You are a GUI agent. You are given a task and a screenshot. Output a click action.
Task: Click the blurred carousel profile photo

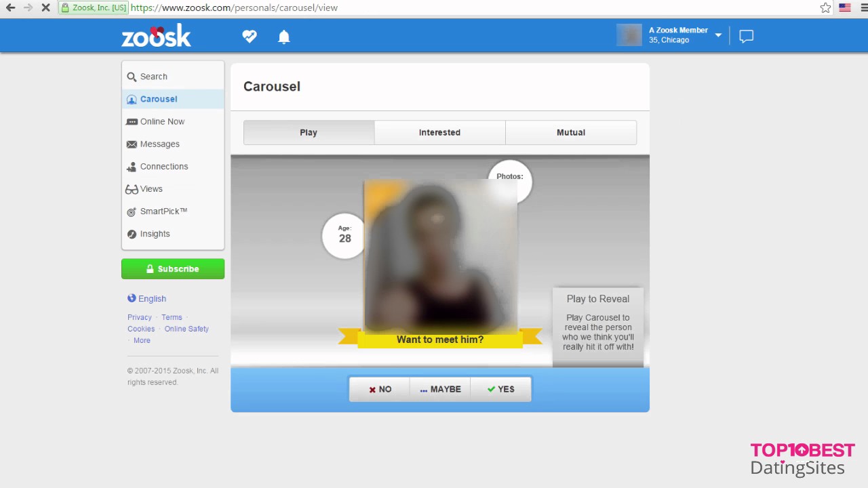(441, 255)
